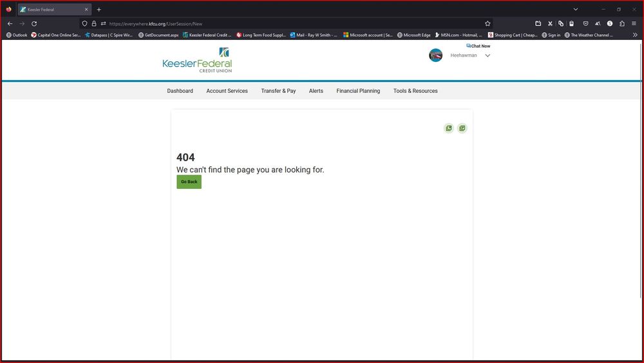This screenshot has width=644, height=363.
Task: Expand the Heehawman user menu chevron
Action: (x=488, y=55)
